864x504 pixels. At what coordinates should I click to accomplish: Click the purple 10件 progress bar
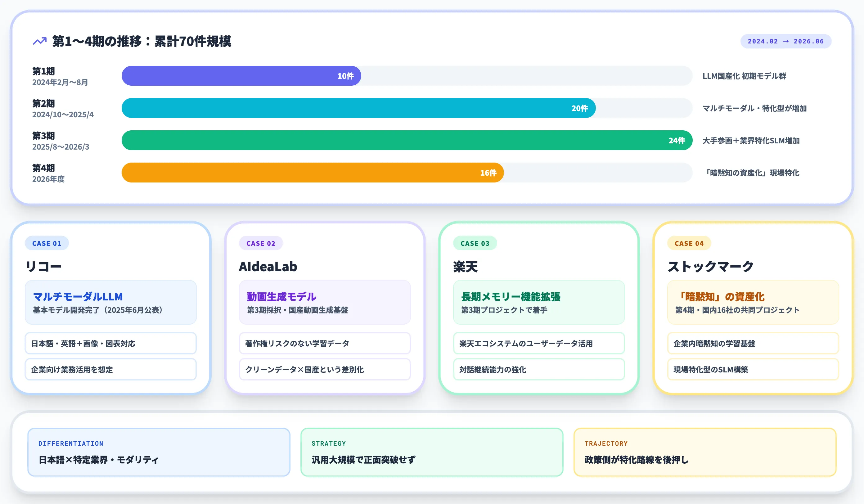(x=241, y=76)
